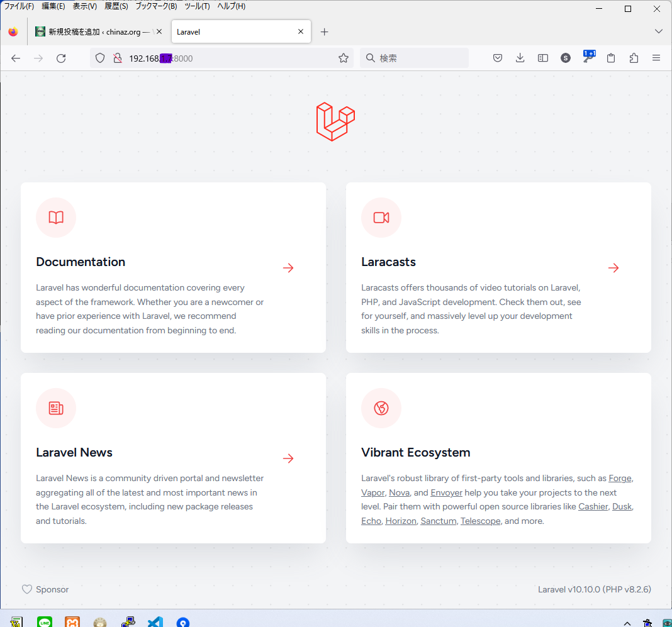The image size is (672, 627).
Task: Open the tracking protection shield panel
Action: pos(100,58)
